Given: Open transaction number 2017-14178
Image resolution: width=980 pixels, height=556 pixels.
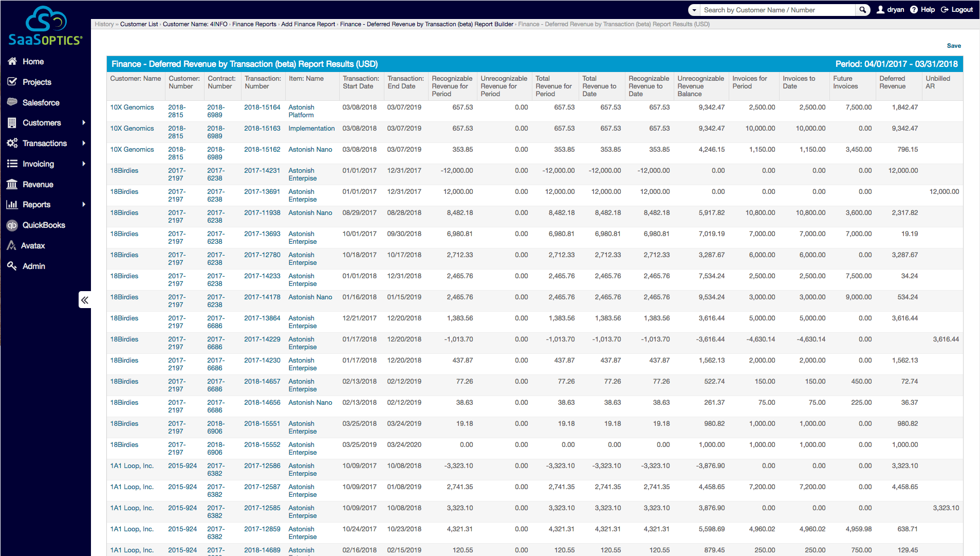Looking at the screenshot, I should [262, 297].
